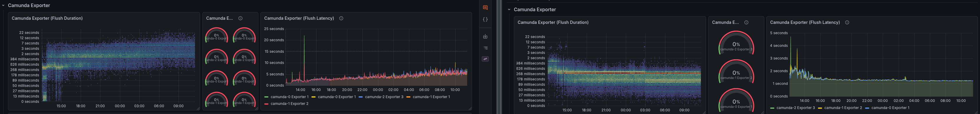Click blue color line of camunda-2 Exporter 3, left window
The width and height of the screenshot is (980, 114).
(361, 97)
